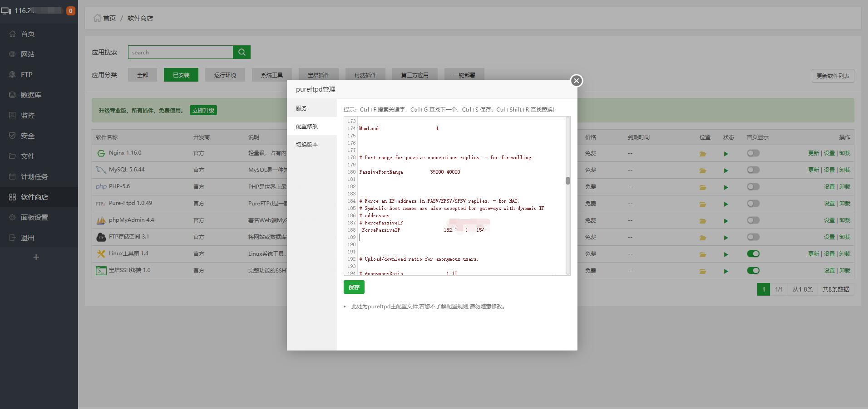
Task: Click the green search magnifier icon
Action: tap(242, 52)
